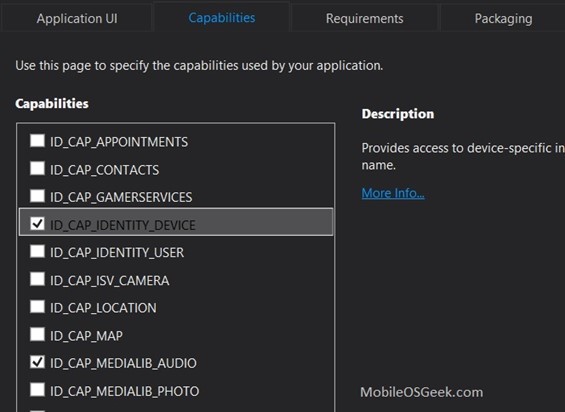Screen dimensions: 565x412
Task: Tick the ID_CAP_CONTACTS checkbox
Action: (37, 168)
